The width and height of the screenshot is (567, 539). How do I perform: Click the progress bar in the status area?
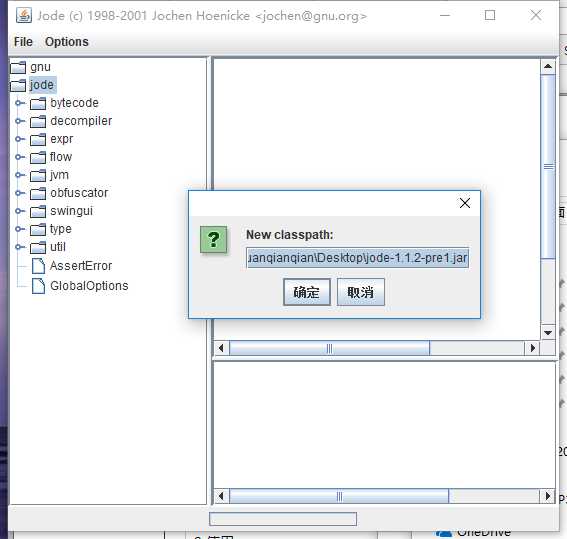point(283,519)
